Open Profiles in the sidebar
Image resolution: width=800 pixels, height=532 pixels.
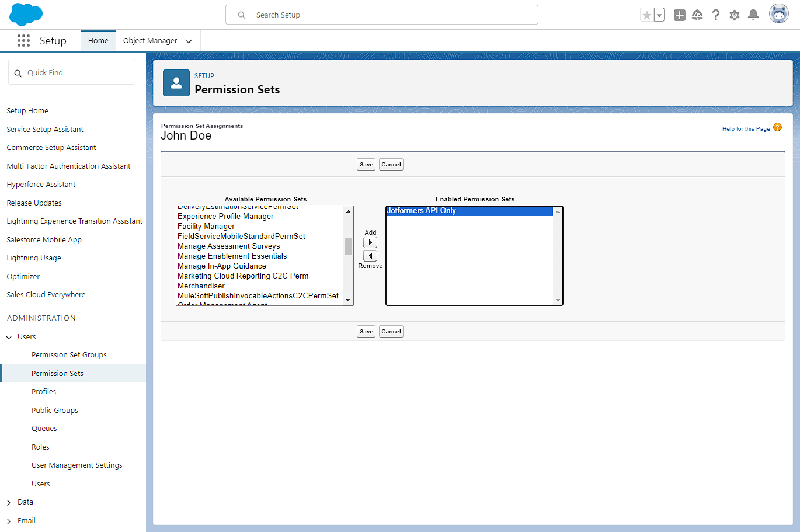click(x=44, y=392)
